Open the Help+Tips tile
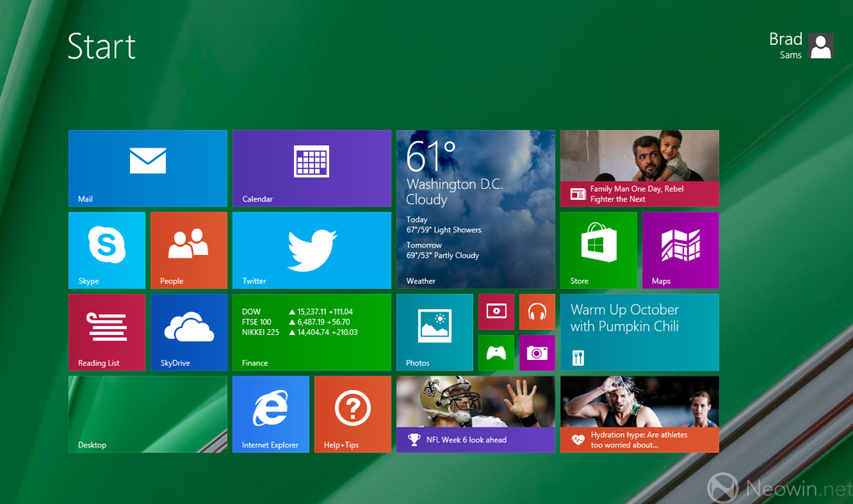This screenshot has width=853, height=504. (x=352, y=414)
